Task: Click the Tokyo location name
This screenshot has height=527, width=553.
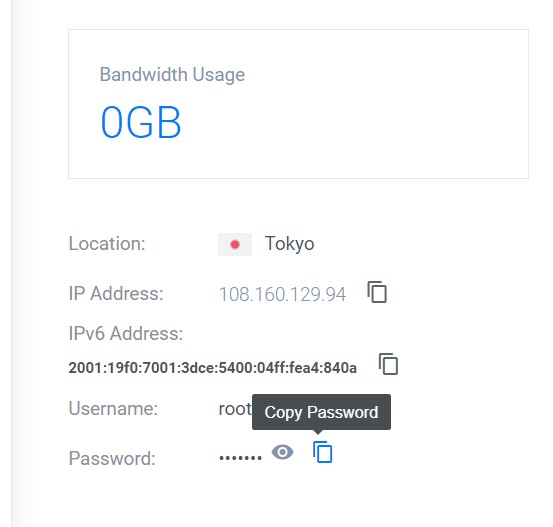Action: point(290,244)
